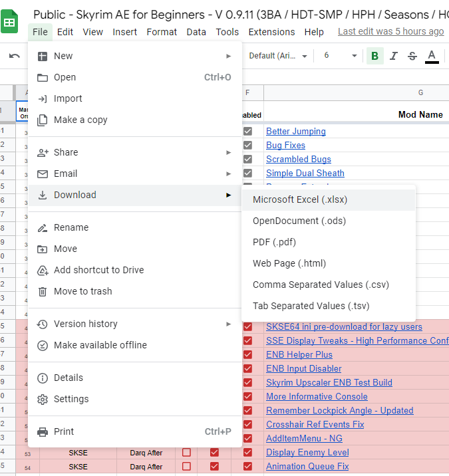The image size is (449, 476).
Task: Open the View menu
Action: 92,32
